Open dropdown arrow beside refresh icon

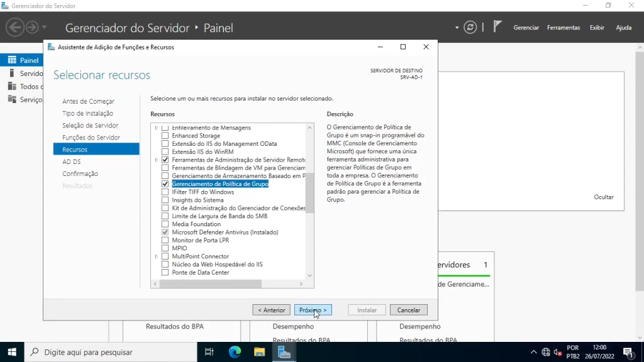click(x=457, y=28)
